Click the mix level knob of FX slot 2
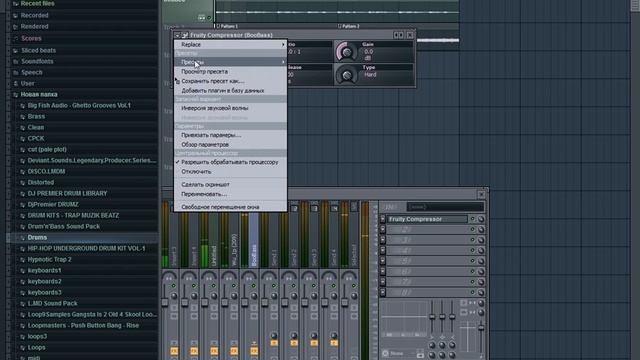 [481, 230]
